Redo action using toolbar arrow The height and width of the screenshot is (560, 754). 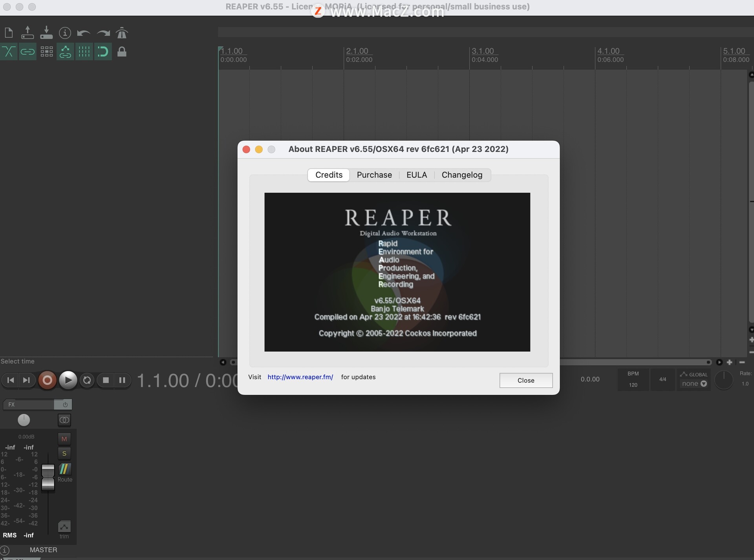(x=103, y=33)
